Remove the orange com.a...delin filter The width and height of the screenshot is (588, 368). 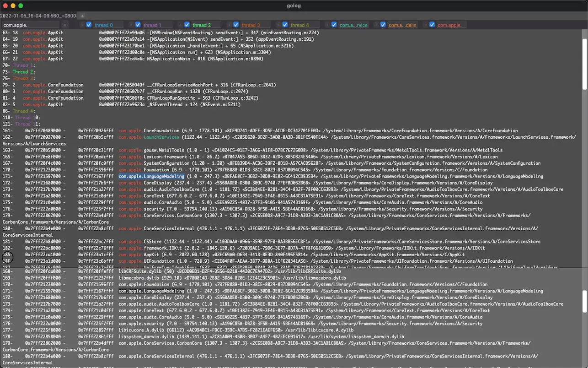click(x=376, y=25)
